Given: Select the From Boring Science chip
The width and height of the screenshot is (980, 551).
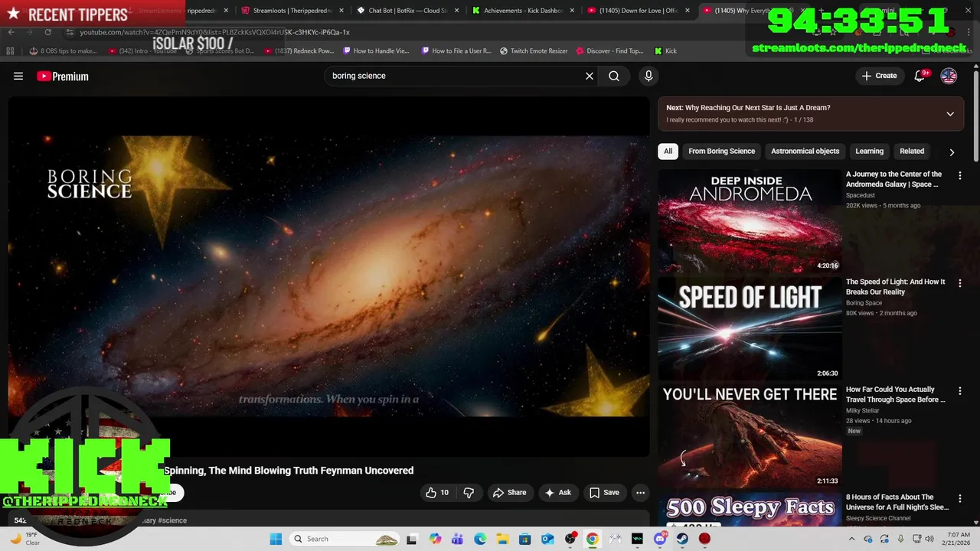Looking at the screenshot, I should coord(721,152).
